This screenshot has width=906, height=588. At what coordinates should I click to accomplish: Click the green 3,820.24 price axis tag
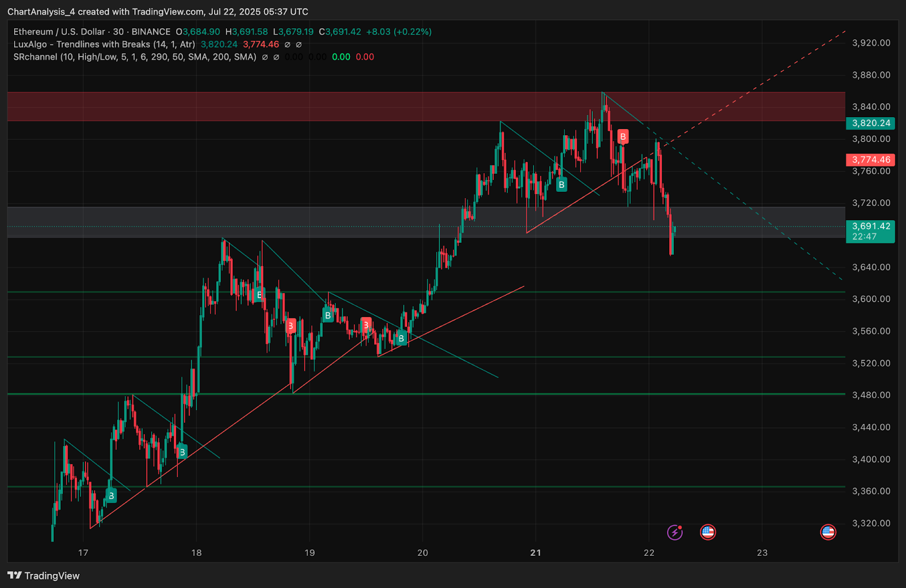point(870,123)
